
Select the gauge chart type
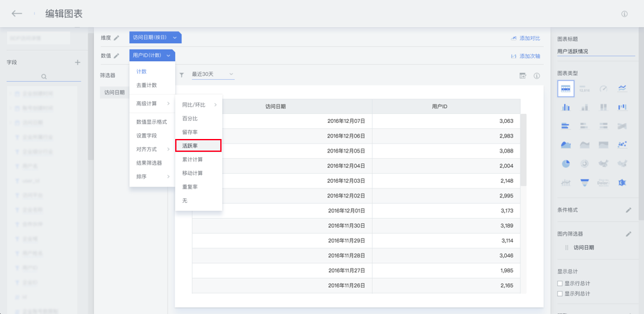(x=603, y=88)
